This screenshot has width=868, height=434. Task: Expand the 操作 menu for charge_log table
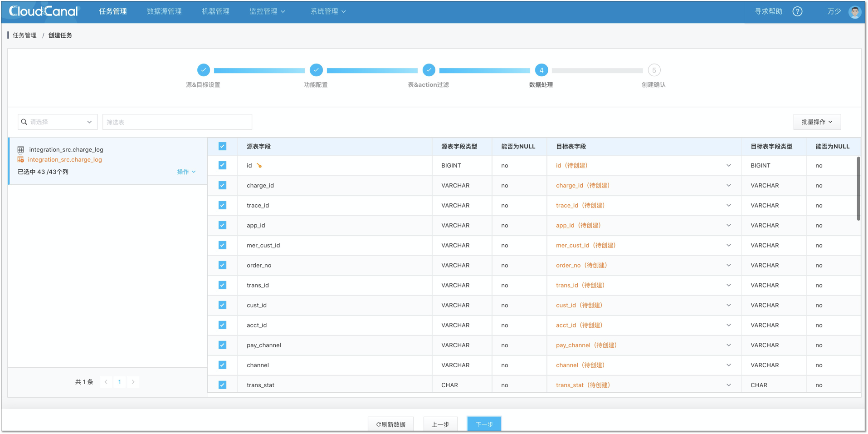pyautogui.click(x=186, y=172)
